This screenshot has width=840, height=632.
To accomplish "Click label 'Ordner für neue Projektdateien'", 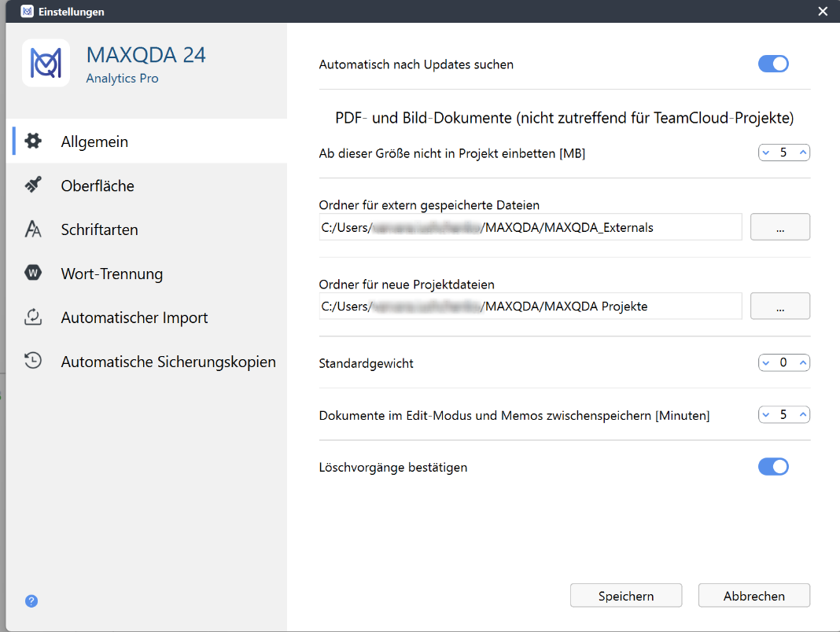I will (407, 284).
